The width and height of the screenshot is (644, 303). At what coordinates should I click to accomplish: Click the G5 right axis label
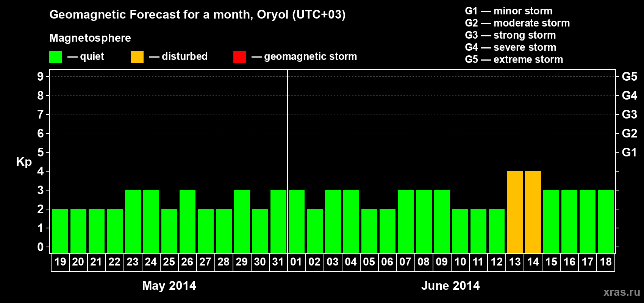click(x=630, y=77)
